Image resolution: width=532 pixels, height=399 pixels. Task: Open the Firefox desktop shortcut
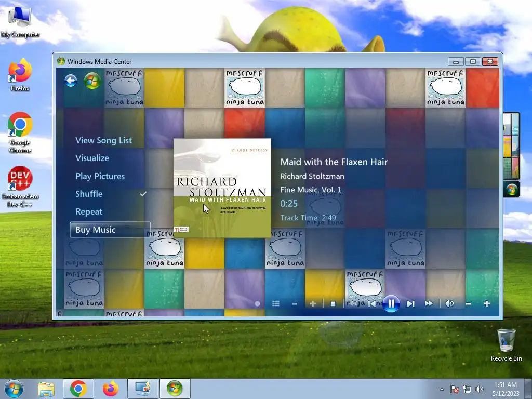[20, 75]
